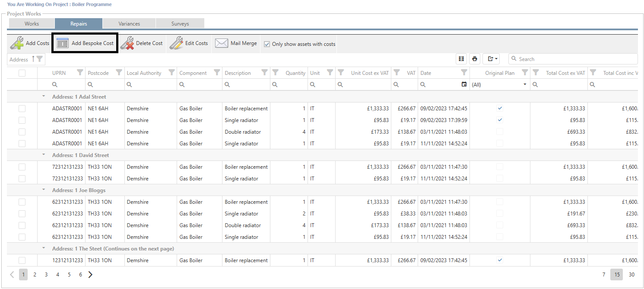Click the Delete Cost icon
644x289 pixels.
(x=127, y=43)
